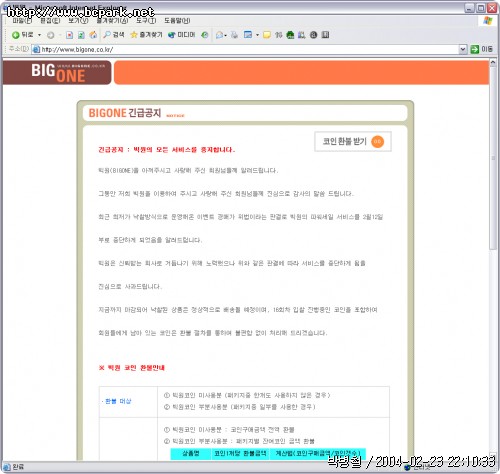Click the Windows logo throbber icon

(x=488, y=21)
